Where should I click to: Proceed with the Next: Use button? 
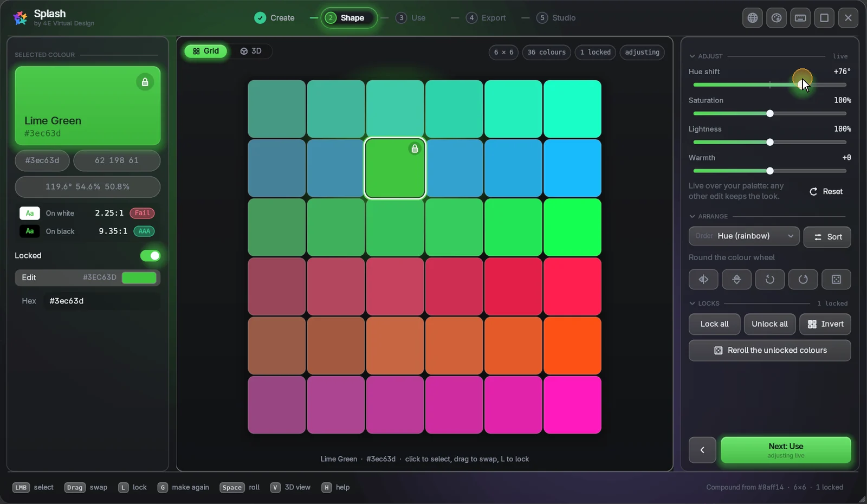click(x=786, y=450)
